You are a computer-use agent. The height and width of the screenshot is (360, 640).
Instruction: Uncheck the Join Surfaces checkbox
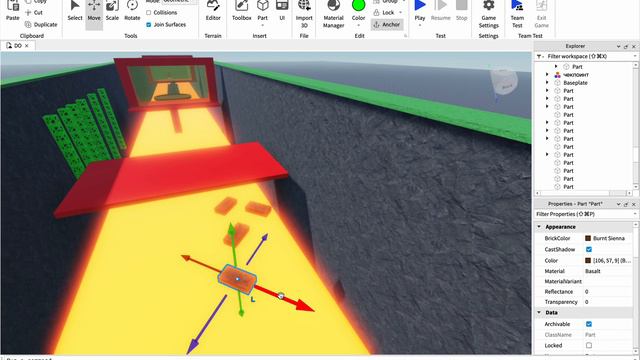[149, 24]
